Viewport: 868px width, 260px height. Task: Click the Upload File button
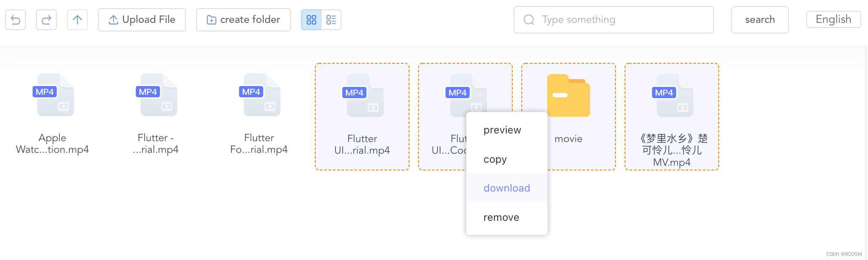pyautogui.click(x=142, y=20)
